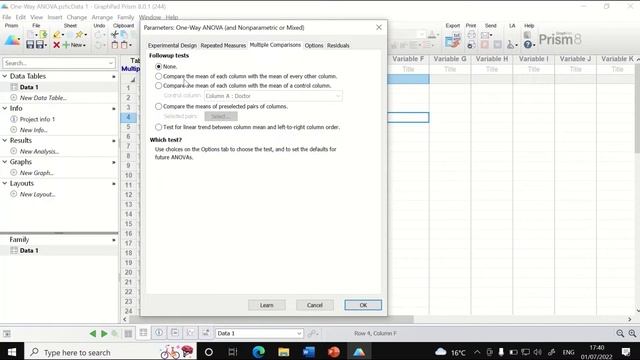
Task: Open the Family panel arrow menu
Action: tap(114, 240)
